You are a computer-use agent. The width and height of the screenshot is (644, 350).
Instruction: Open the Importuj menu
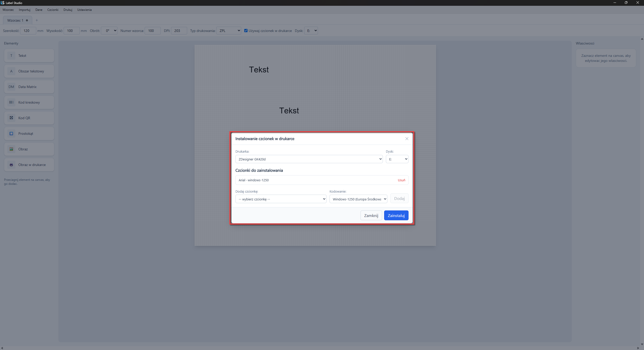coord(25,10)
